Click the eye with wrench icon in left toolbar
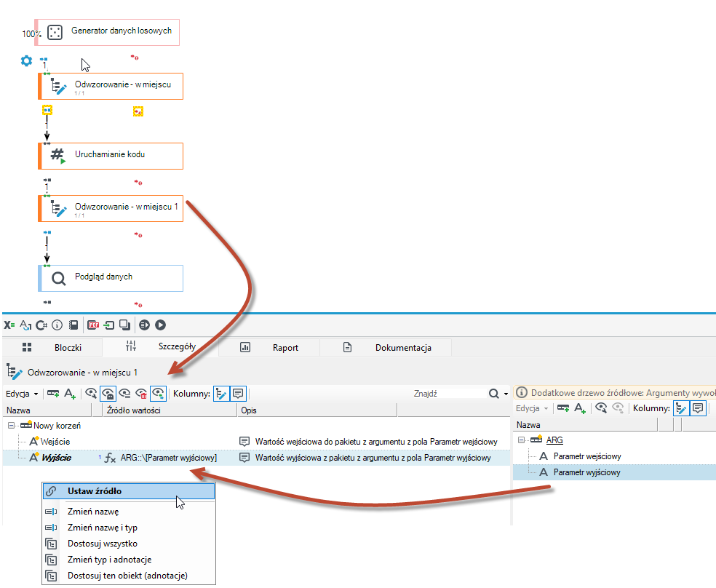 91,394
